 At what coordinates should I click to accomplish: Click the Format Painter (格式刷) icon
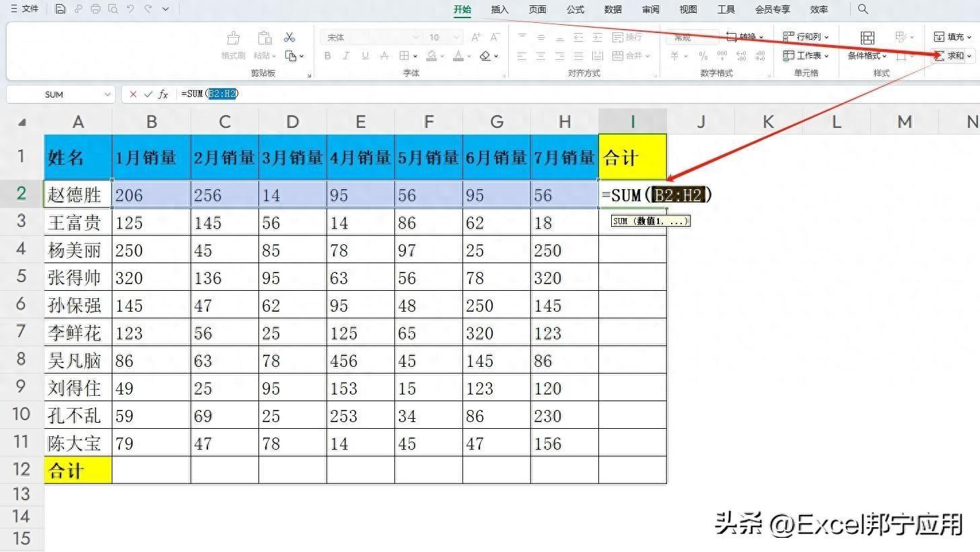coord(234,38)
